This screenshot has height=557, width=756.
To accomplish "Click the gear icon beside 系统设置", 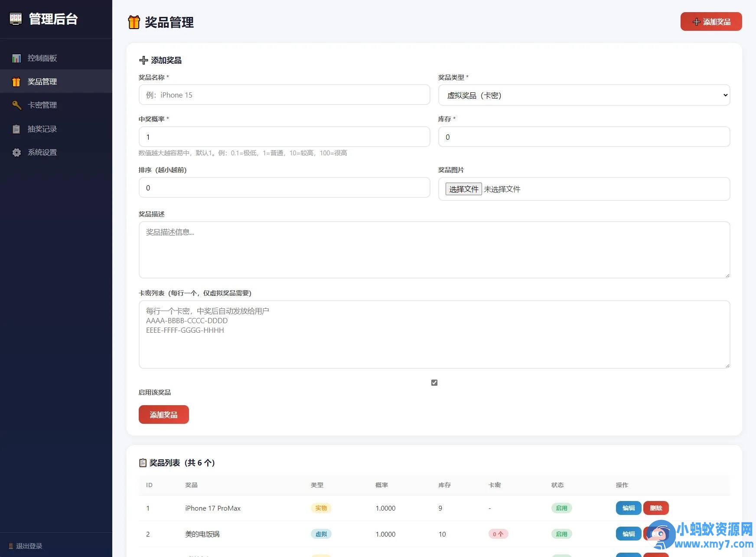I will [x=16, y=152].
